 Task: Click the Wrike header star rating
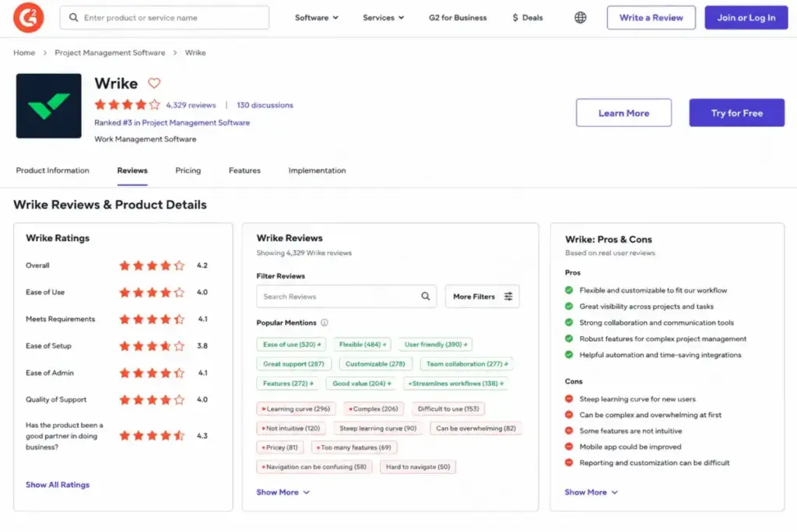click(127, 105)
